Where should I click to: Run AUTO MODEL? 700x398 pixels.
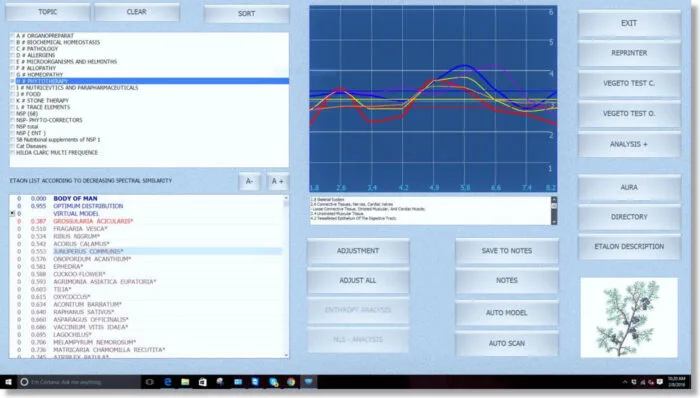pyautogui.click(x=507, y=313)
